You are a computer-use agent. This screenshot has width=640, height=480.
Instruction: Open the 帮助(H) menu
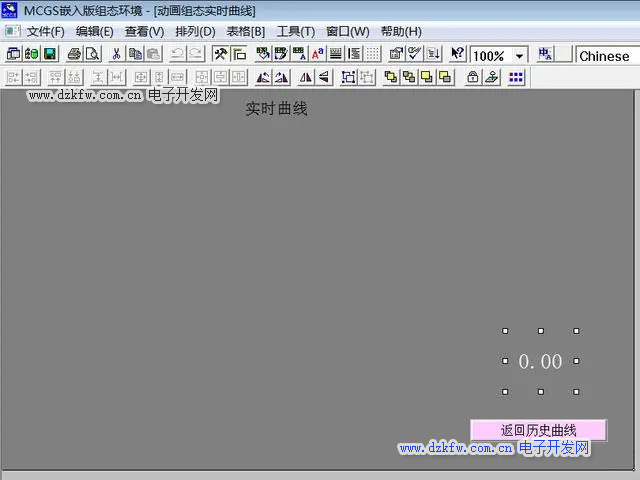(x=401, y=31)
